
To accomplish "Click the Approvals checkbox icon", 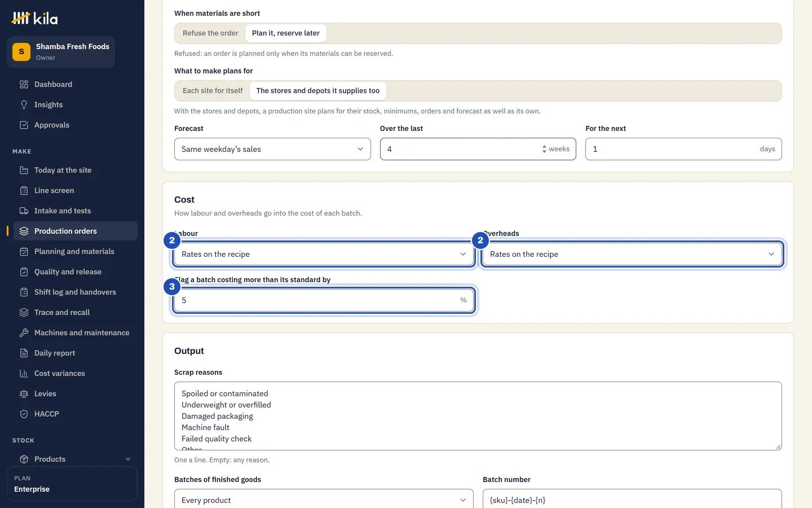I will tap(24, 125).
